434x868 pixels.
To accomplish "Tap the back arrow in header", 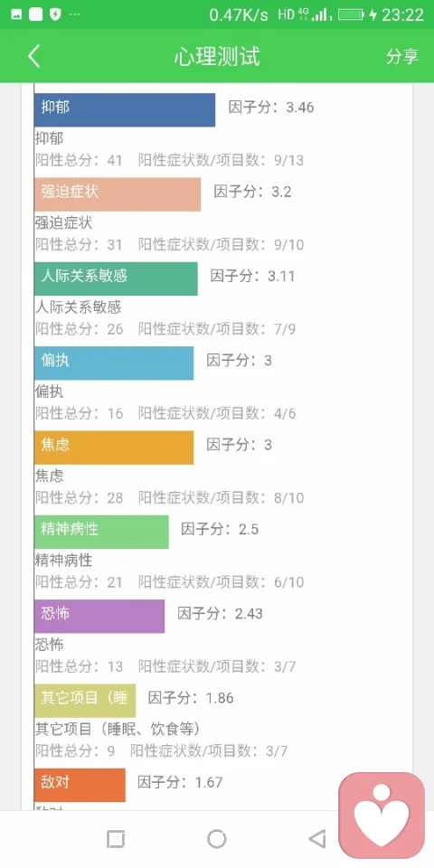I will [x=33, y=56].
